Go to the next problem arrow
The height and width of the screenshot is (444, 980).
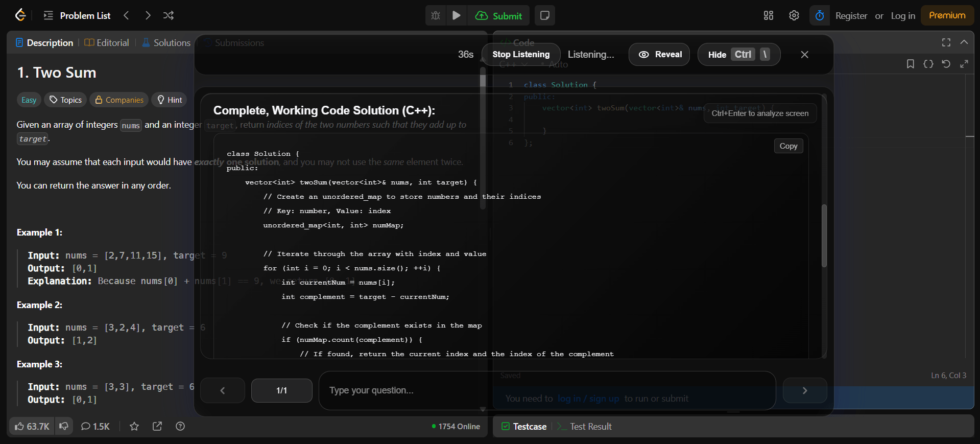coord(148,15)
